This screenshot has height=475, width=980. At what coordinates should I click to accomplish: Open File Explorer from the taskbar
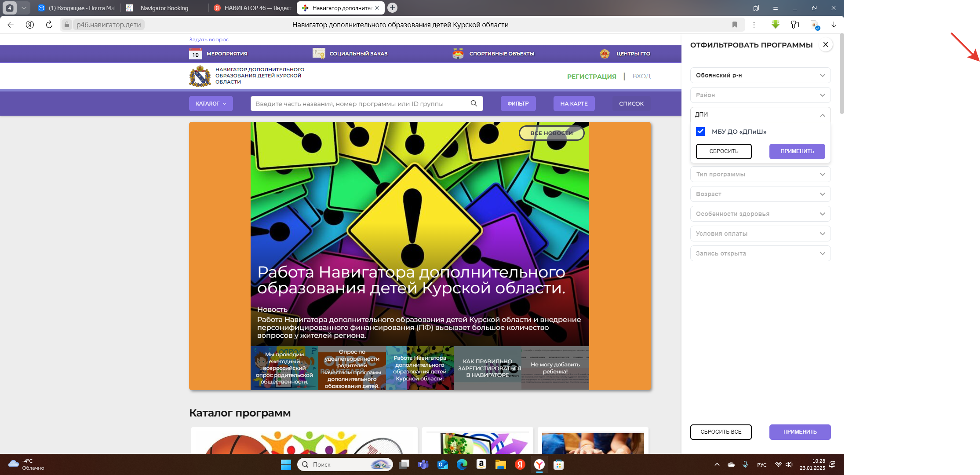point(501,464)
